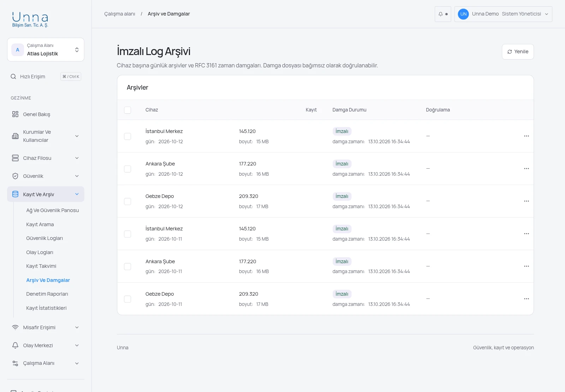
Task: Click the Olay Merkezi bell icon
Action: point(15,345)
